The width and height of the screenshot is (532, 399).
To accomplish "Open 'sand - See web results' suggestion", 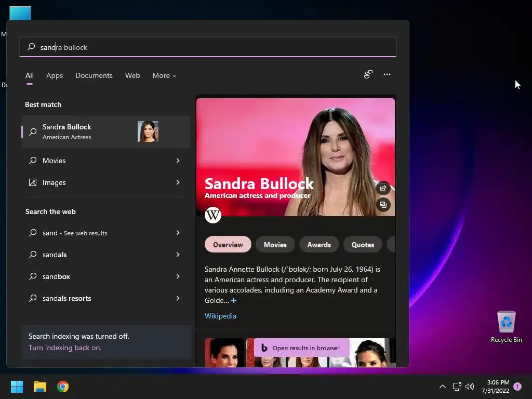I will (x=105, y=233).
